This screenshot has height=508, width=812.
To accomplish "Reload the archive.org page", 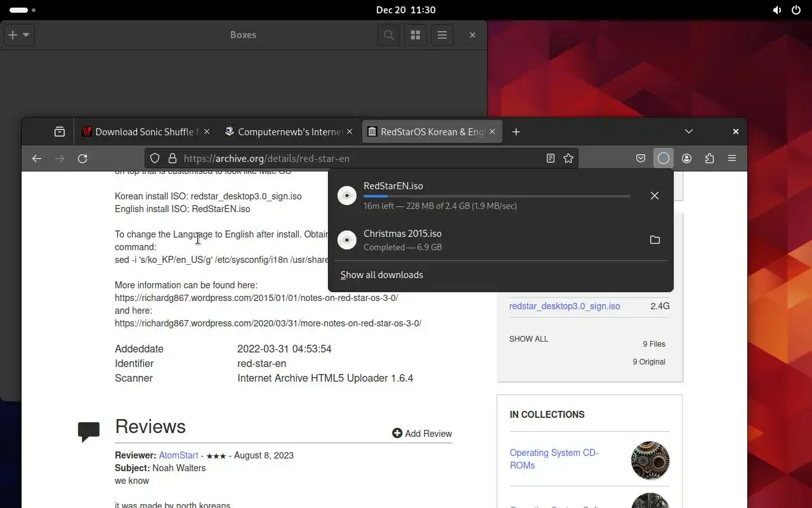I will pos(82,159).
